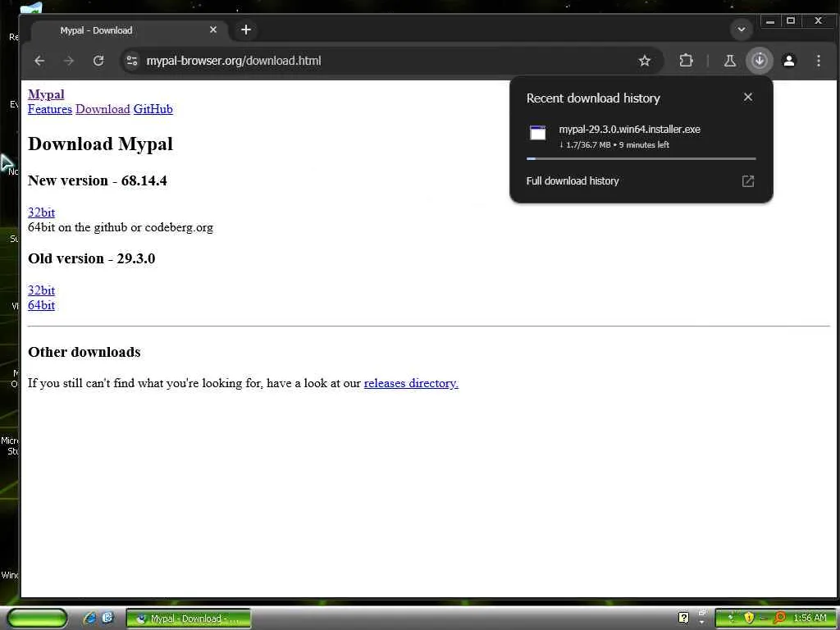Click the open-in-new-tab icon beside Full download history
The image size is (840, 630).
point(748,181)
